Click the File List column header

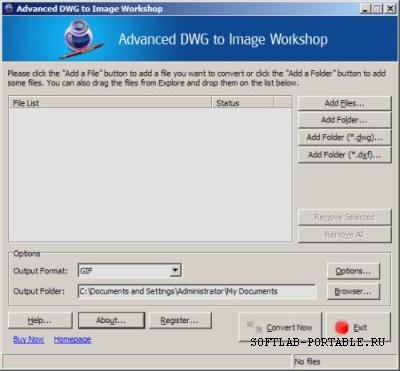tap(110, 103)
